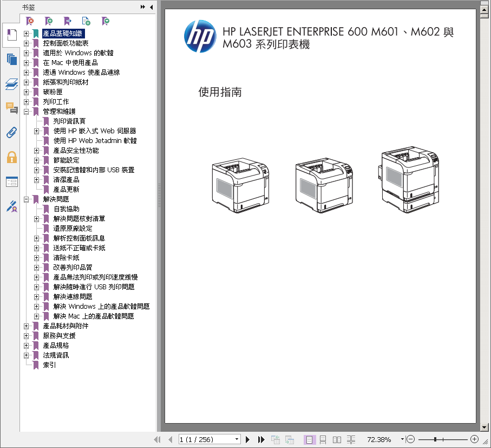Expand the 改善列印品質 bookmark
This screenshot has height=448, width=491.
[37, 268]
